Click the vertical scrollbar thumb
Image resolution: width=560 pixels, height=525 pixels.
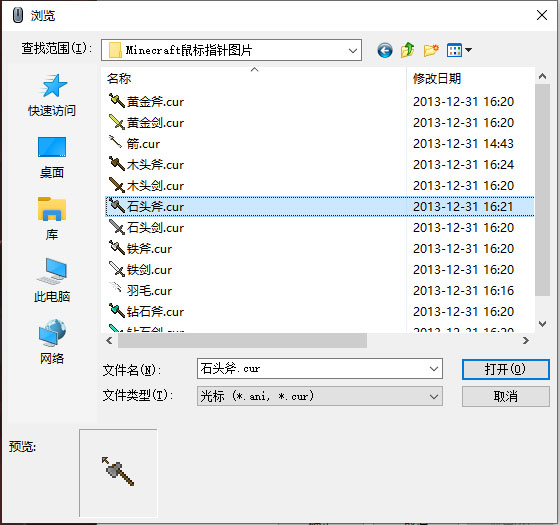(542, 190)
